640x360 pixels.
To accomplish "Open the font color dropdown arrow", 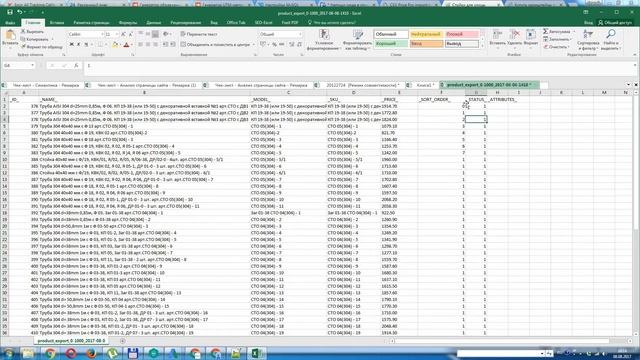I will coord(131,44).
